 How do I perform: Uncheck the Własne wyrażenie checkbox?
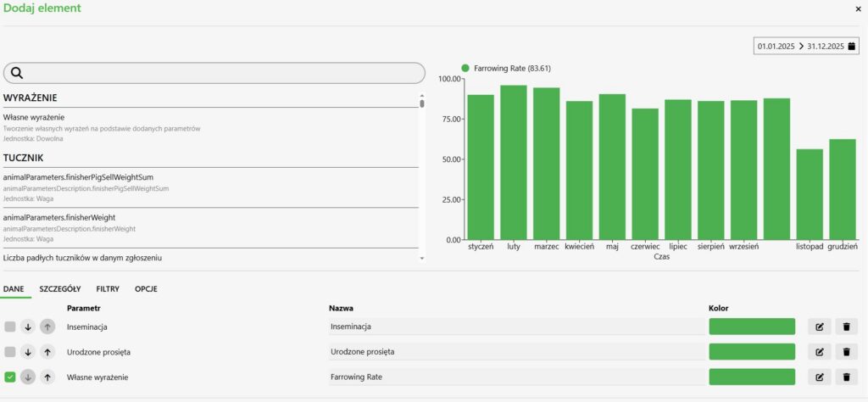[x=10, y=377]
